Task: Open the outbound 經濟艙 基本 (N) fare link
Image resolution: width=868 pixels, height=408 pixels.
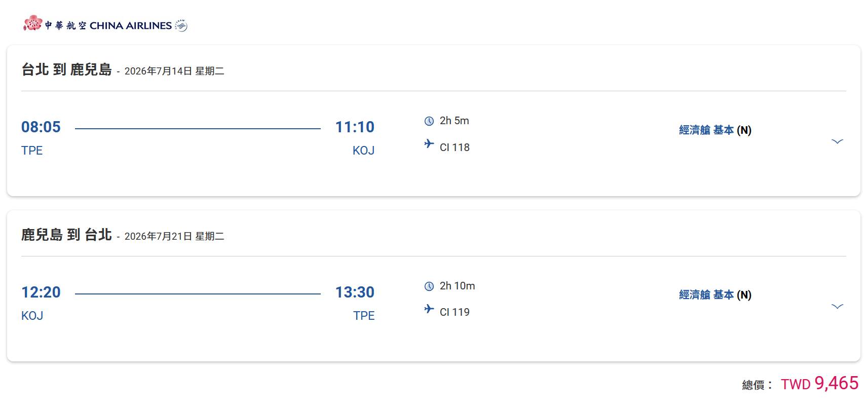Action: 714,130
